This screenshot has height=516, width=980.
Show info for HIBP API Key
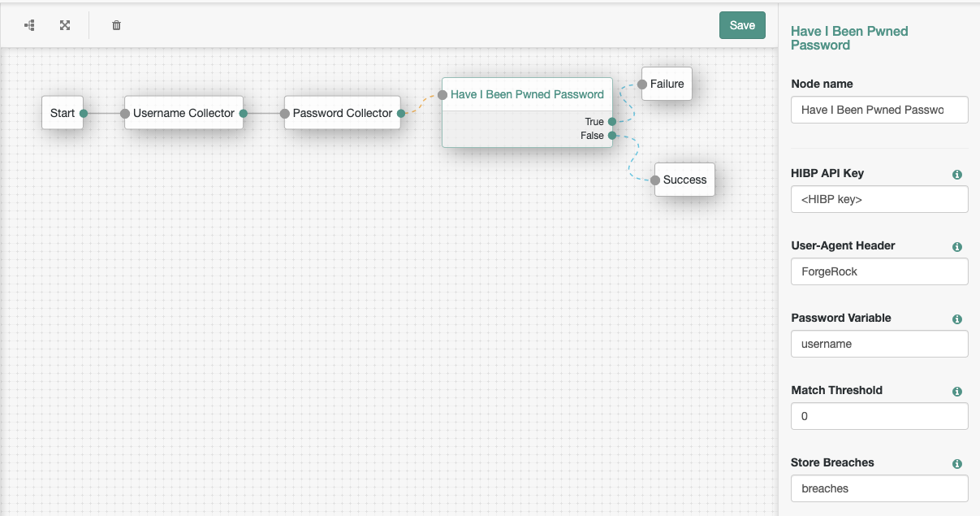click(956, 175)
